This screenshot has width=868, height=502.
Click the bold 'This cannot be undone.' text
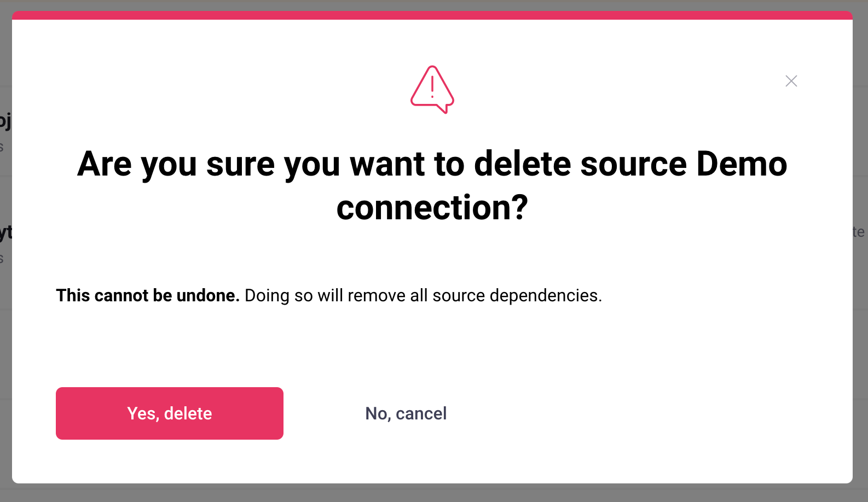tap(148, 295)
